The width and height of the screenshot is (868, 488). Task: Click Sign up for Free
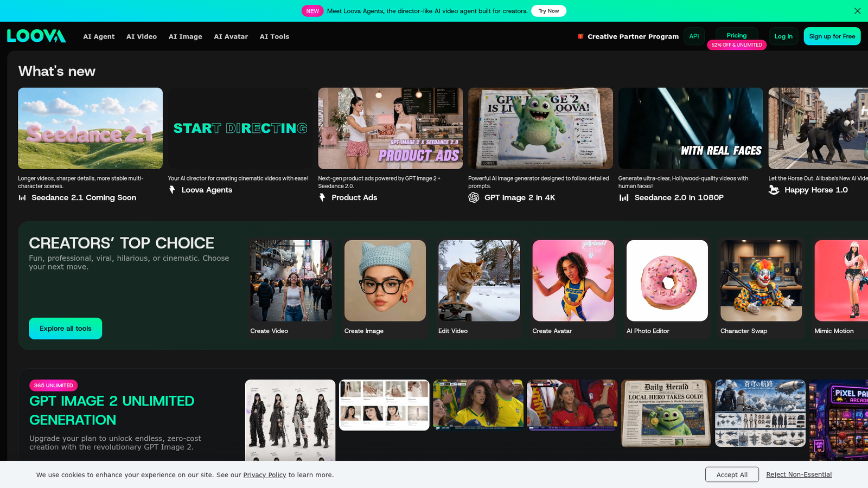tap(832, 36)
